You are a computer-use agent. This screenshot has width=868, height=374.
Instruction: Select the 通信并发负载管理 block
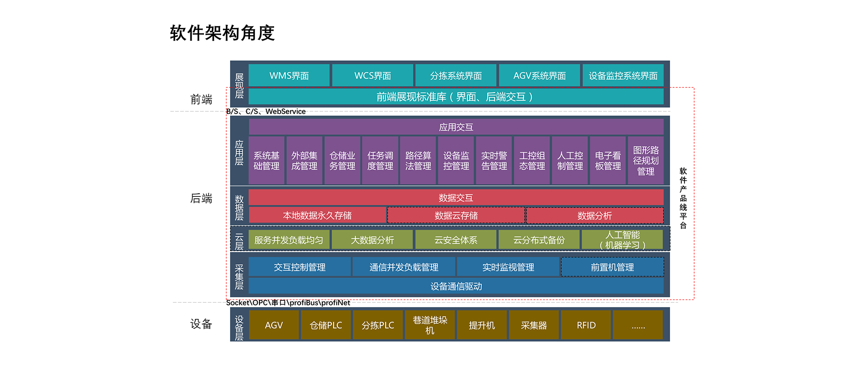tap(404, 267)
